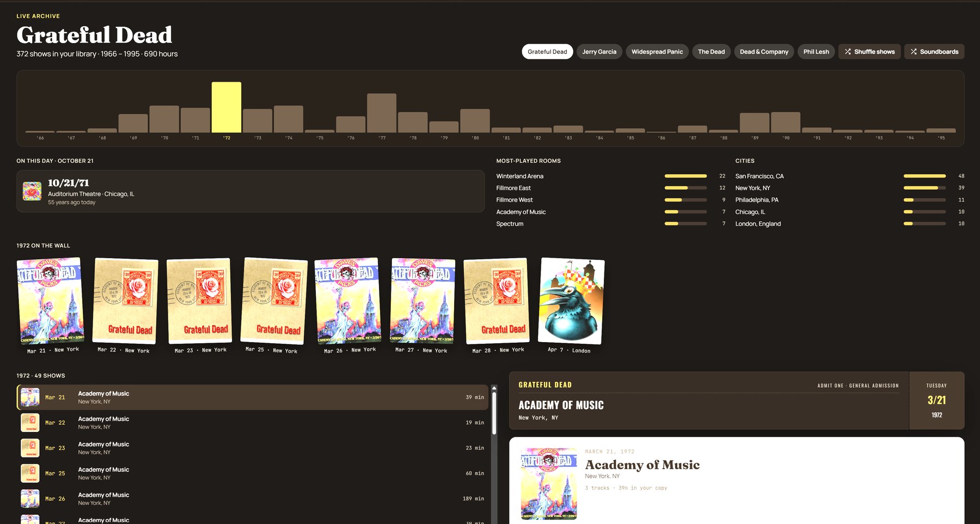Click the 3/21 1972 ticket stub
This screenshot has width=980, height=524.
point(936,400)
